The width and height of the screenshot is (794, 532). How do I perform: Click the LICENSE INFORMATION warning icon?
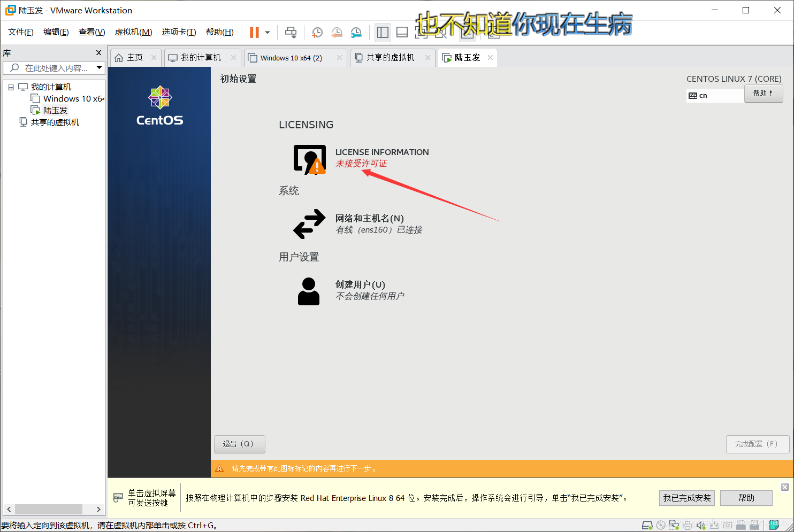[310, 159]
